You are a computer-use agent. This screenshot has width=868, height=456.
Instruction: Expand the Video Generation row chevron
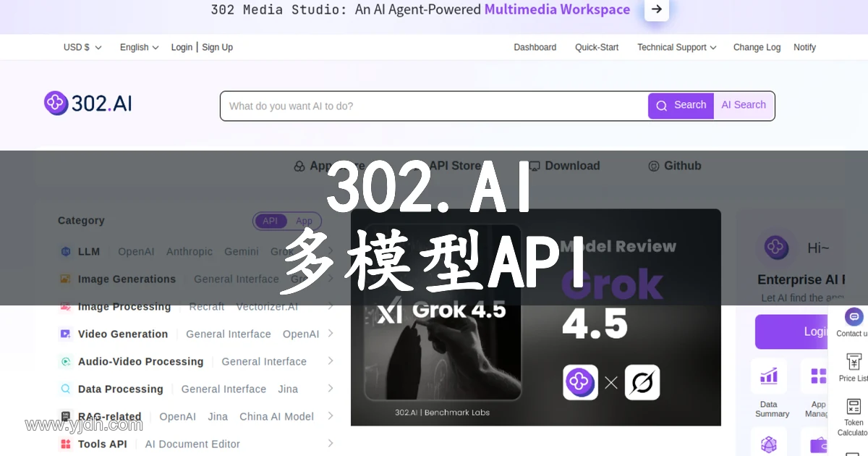pyautogui.click(x=330, y=334)
